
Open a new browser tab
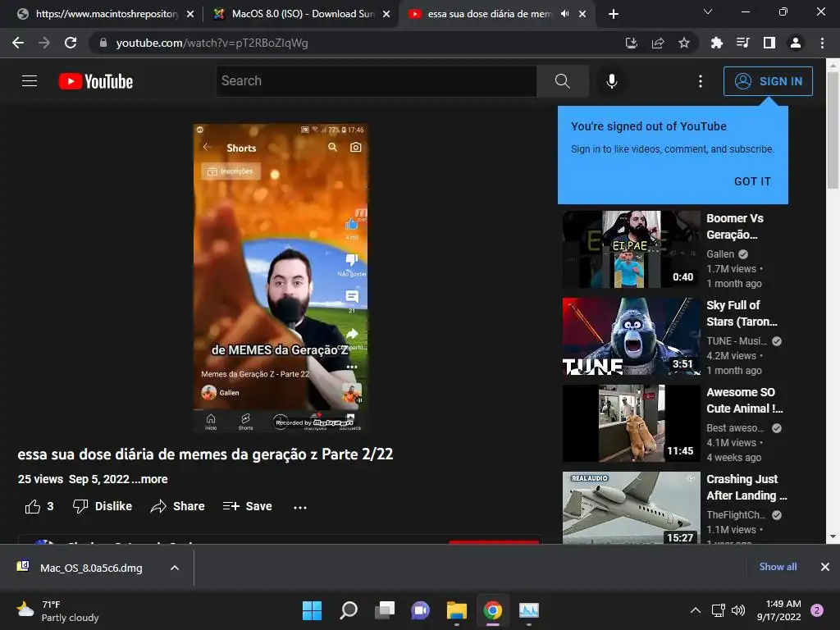614,14
